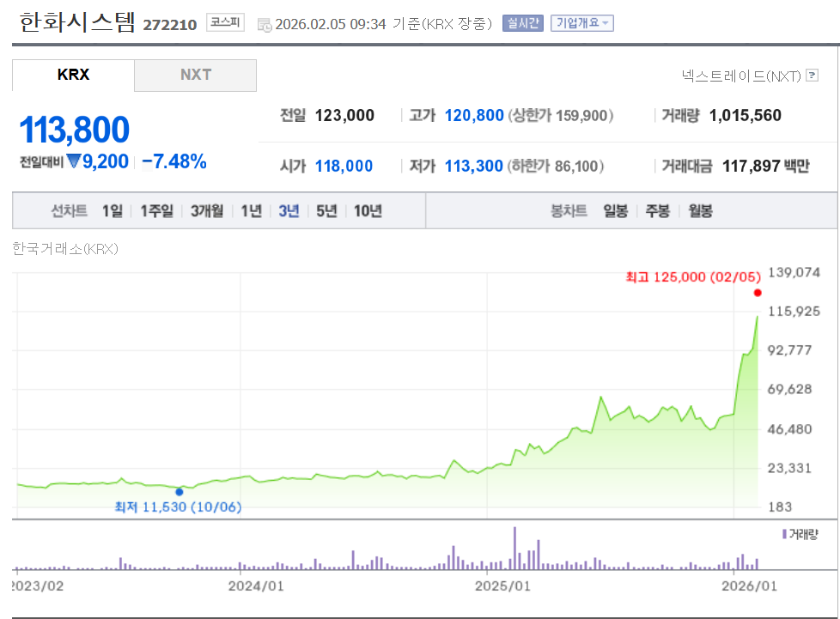Select the 3년 line chart period
The width and height of the screenshot is (840, 619).
[x=289, y=211]
